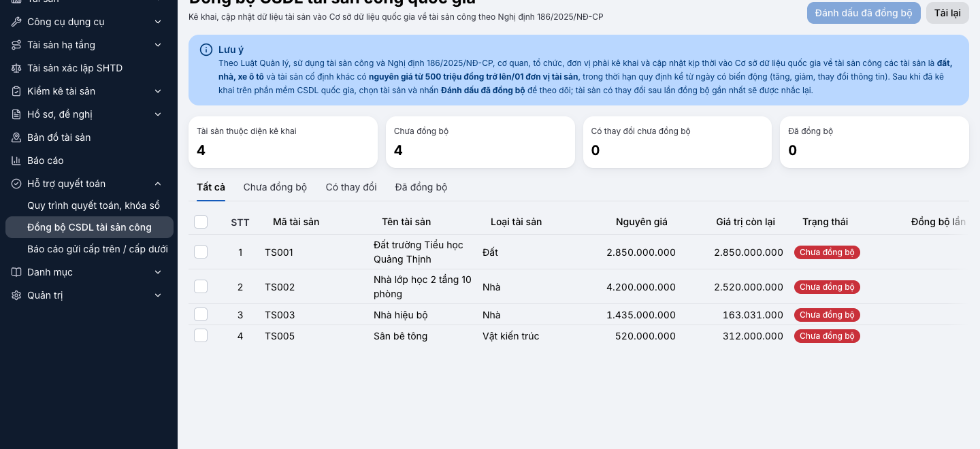The height and width of the screenshot is (449, 980).
Task: Click the Đánh dấu đã đồng bộ button
Action: click(864, 13)
